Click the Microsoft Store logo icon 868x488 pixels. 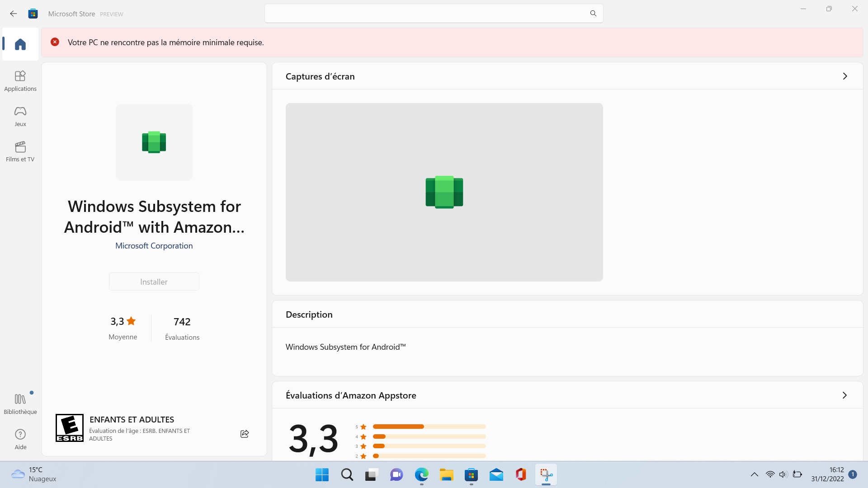(x=33, y=14)
